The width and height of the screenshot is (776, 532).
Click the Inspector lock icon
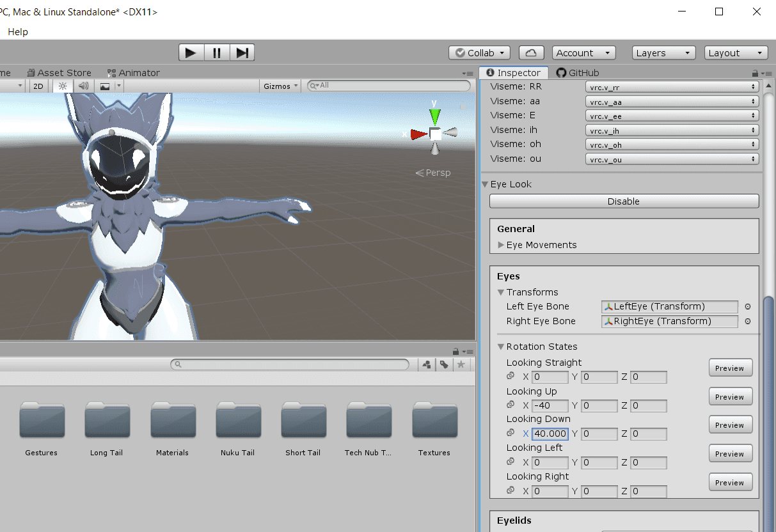tap(755, 73)
